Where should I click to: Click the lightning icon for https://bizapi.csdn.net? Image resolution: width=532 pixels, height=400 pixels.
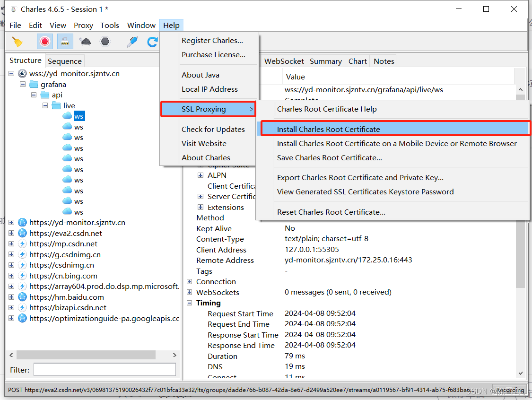coord(22,307)
